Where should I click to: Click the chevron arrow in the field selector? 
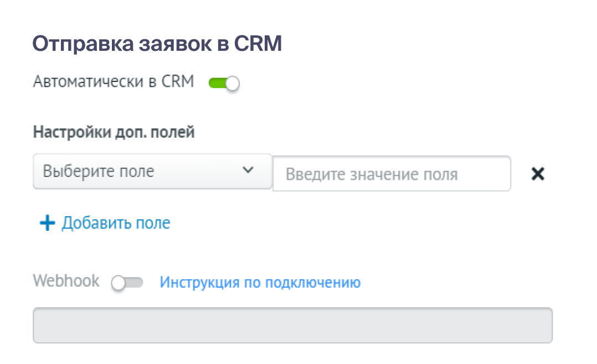(x=248, y=170)
